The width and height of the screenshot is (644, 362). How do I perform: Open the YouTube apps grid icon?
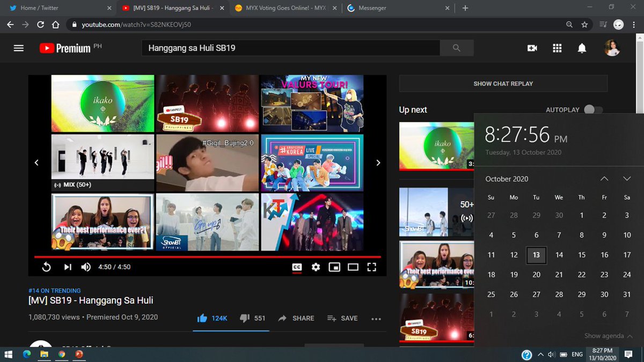pyautogui.click(x=557, y=48)
